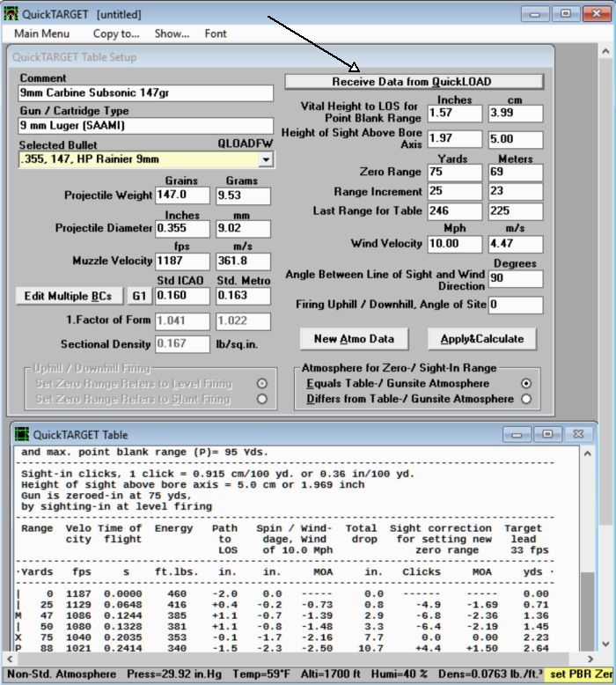Expand the Selected Bullet dropdown list
This screenshot has height=685, width=616.
click(x=266, y=159)
